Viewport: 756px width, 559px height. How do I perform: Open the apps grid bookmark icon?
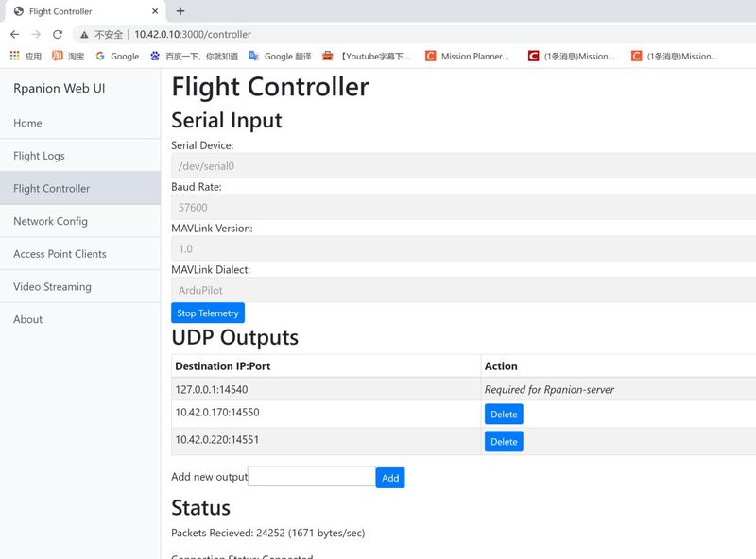14,56
